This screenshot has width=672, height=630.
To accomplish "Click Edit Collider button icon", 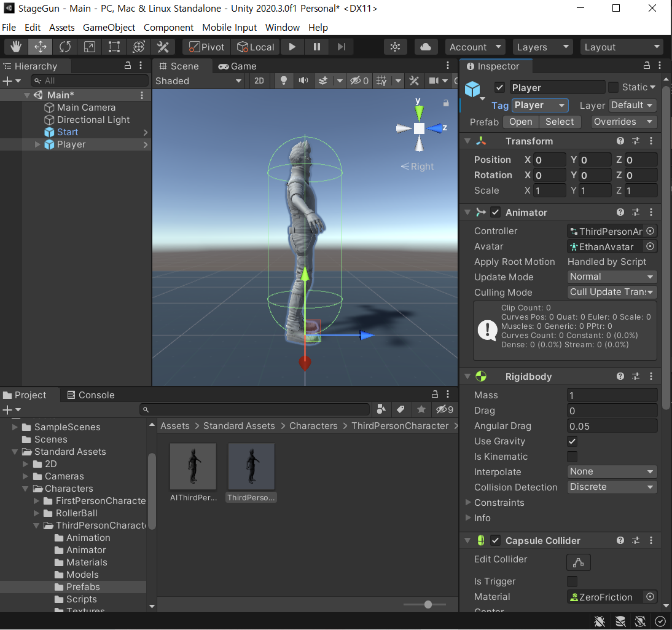I will (578, 562).
